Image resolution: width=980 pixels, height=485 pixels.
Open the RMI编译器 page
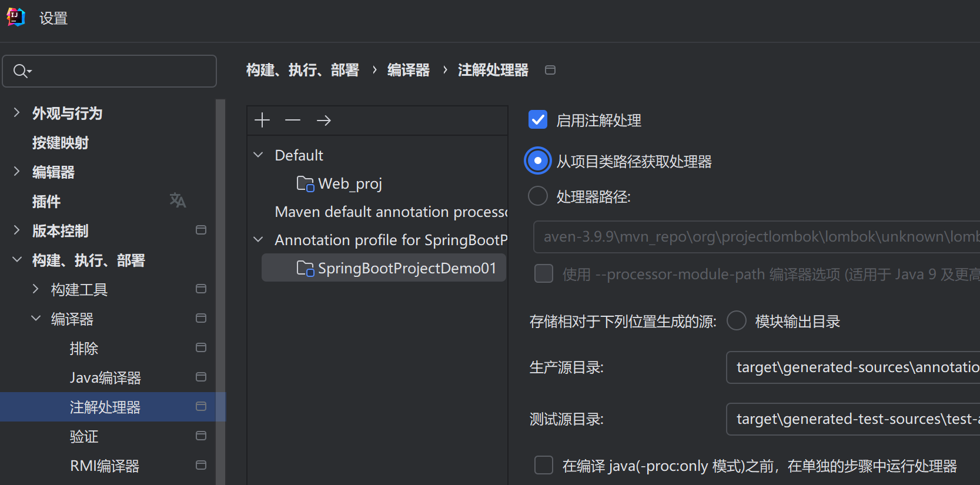(105, 466)
